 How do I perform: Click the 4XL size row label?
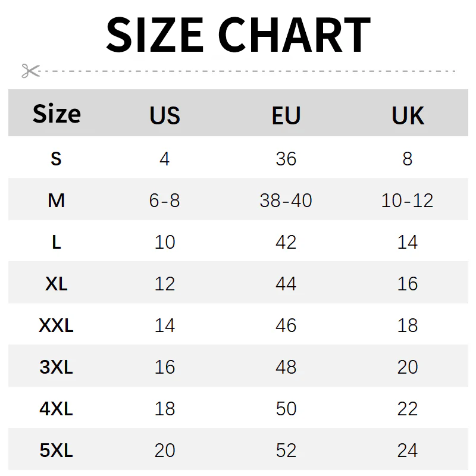pyautogui.click(x=56, y=409)
